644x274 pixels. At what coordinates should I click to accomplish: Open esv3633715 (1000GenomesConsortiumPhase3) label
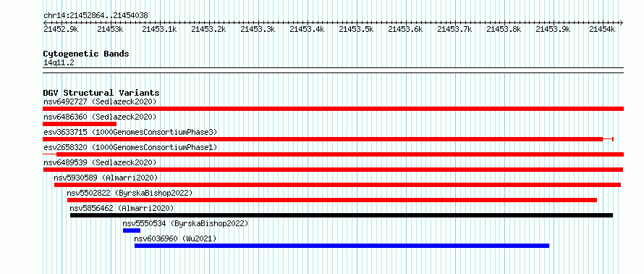(x=130, y=132)
